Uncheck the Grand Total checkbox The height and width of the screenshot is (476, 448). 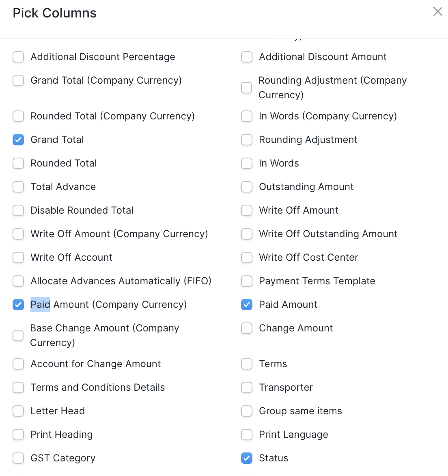(x=18, y=140)
